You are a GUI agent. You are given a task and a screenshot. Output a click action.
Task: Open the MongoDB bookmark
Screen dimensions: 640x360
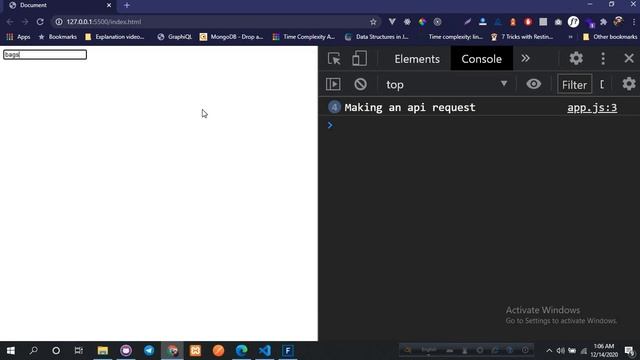pos(231,37)
